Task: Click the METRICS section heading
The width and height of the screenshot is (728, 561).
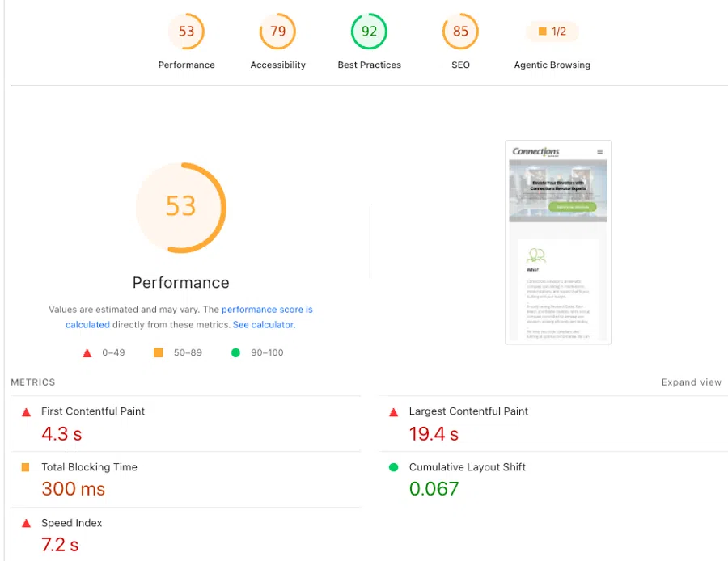Action: coord(33,382)
